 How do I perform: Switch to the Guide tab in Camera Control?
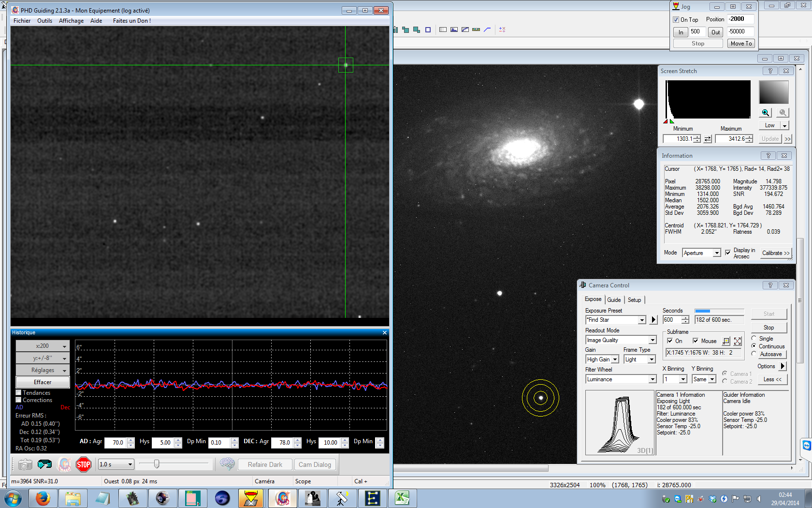(x=614, y=299)
